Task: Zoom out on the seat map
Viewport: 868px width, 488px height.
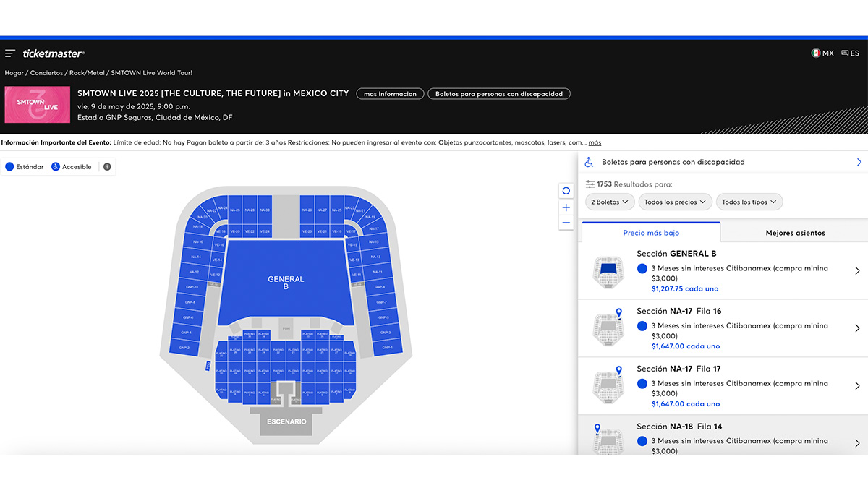Action: 566,223
